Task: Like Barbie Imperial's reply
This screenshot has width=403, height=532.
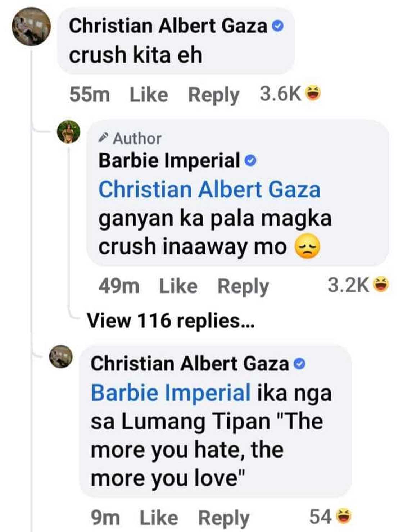Action: point(178,286)
